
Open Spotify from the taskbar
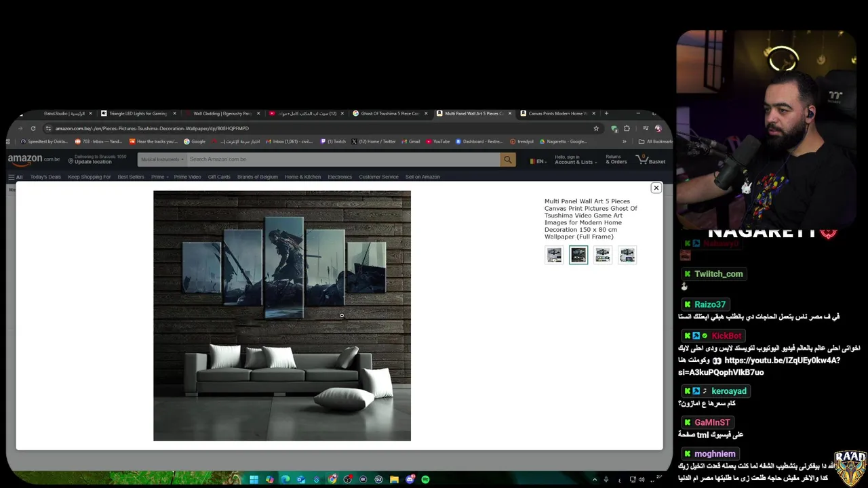425,479
